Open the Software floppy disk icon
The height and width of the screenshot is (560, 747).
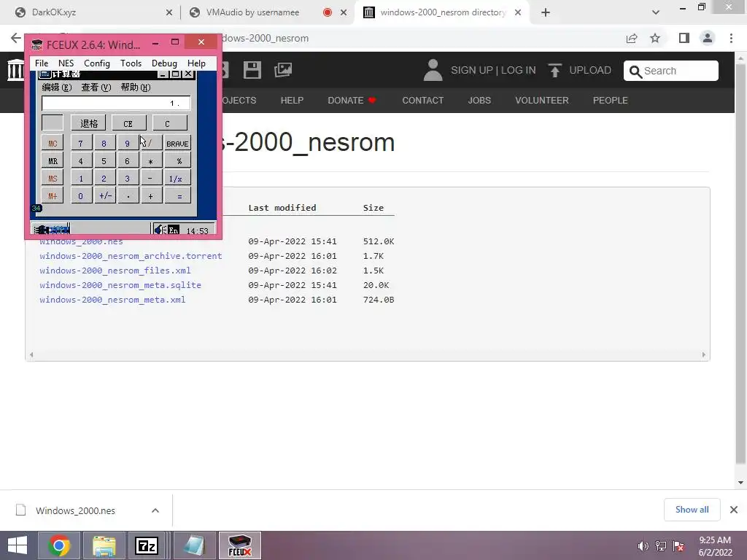click(x=252, y=70)
